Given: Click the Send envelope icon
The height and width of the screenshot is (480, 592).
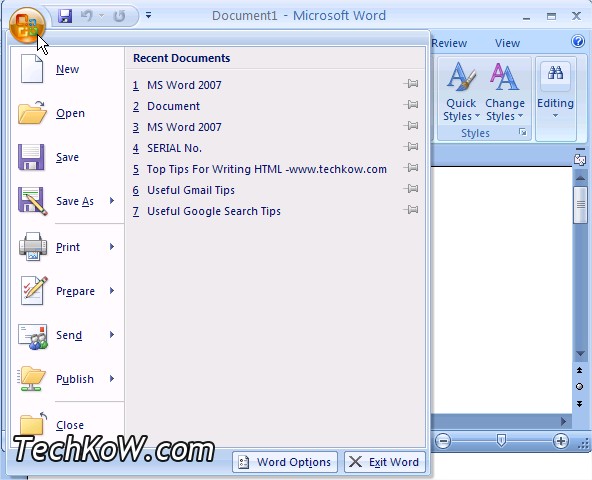Looking at the screenshot, I should (33, 336).
